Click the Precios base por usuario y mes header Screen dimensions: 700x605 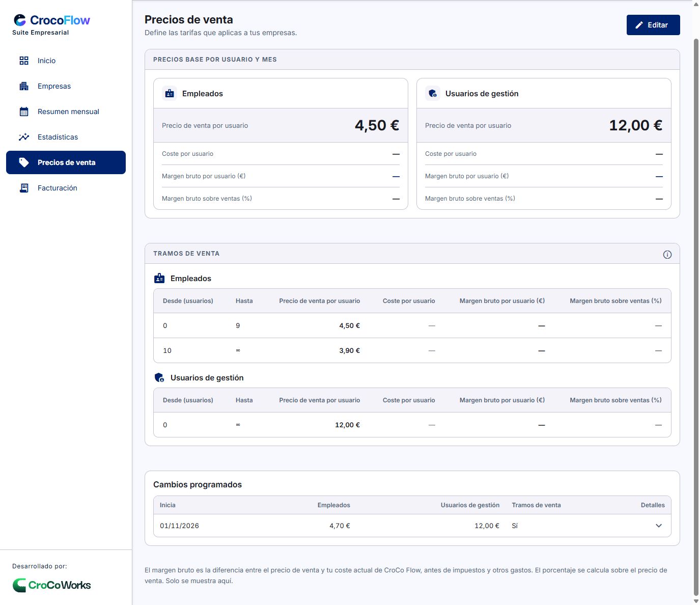coord(215,60)
